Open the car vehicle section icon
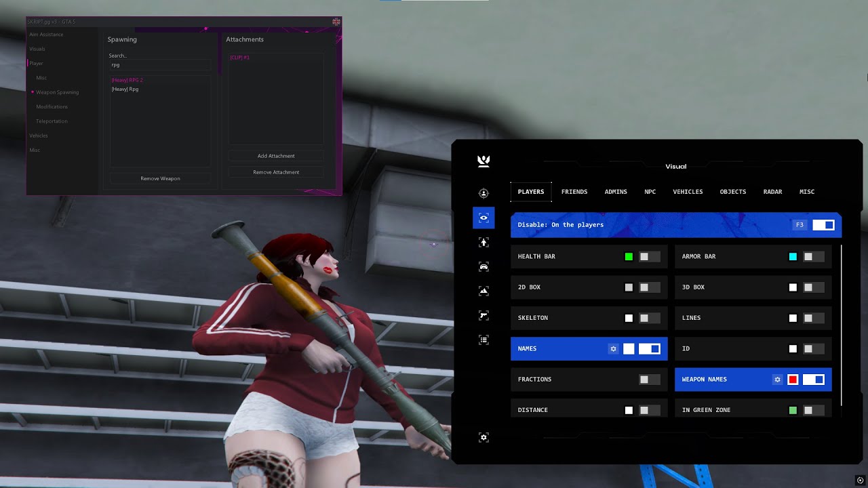The height and width of the screenshot is (488, 868). tap(484, 266)
